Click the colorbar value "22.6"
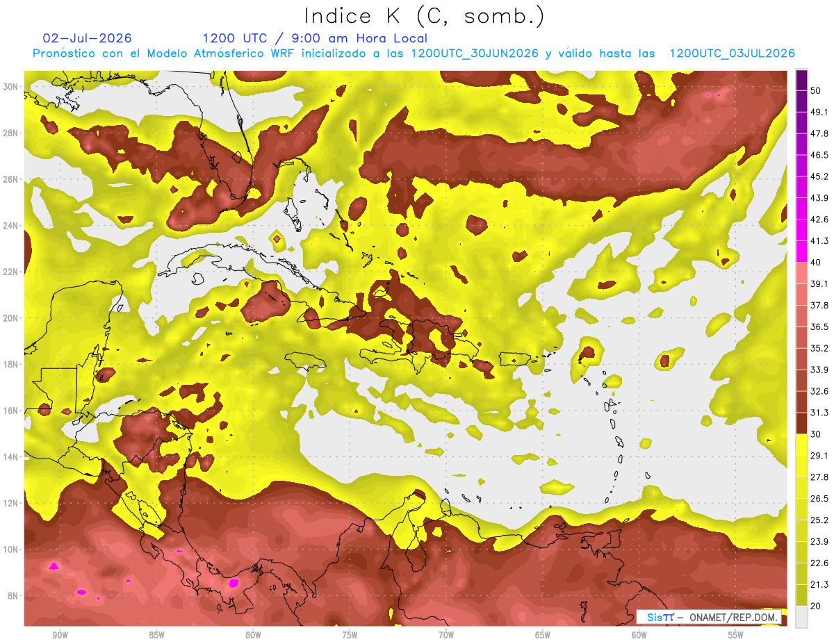834x644 pixels. [820, 563]
